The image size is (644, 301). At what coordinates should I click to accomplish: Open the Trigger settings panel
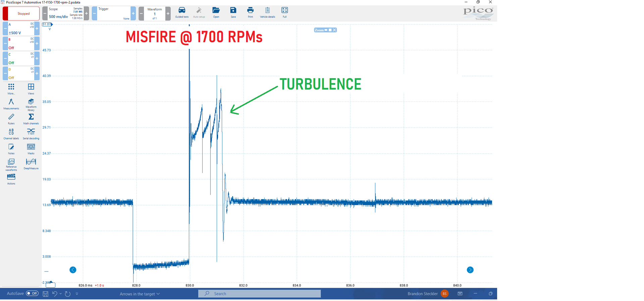(114, 13)
